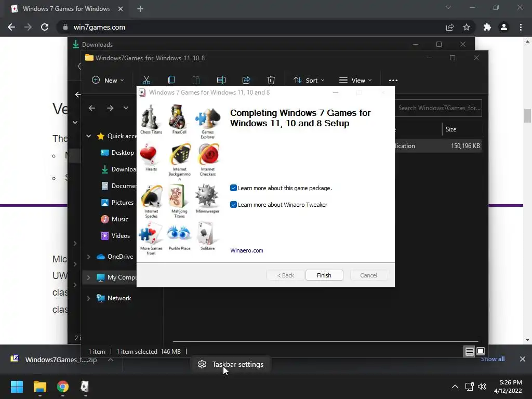Open the Winaero.com link
532x399 pixels.
pos(247,250)
